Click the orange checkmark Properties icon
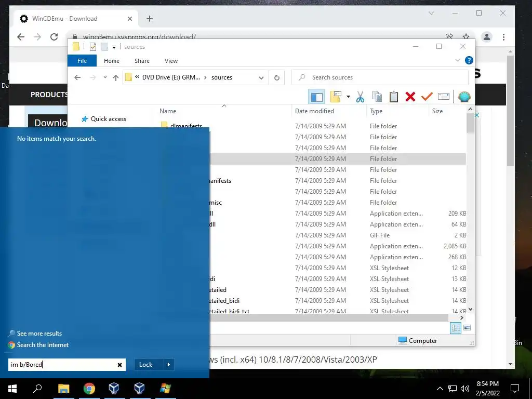Viewport: 532px width, 399px height. pyautogui.click(x=427, y=97)
